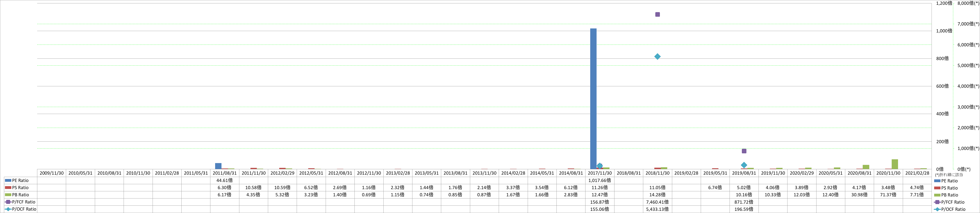
Task: Select the P/FCF value 156.87倍 cell
Action: [600, 202]
